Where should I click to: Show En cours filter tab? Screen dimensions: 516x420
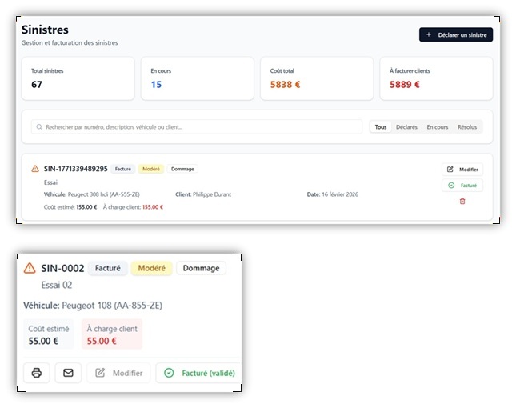438,127
